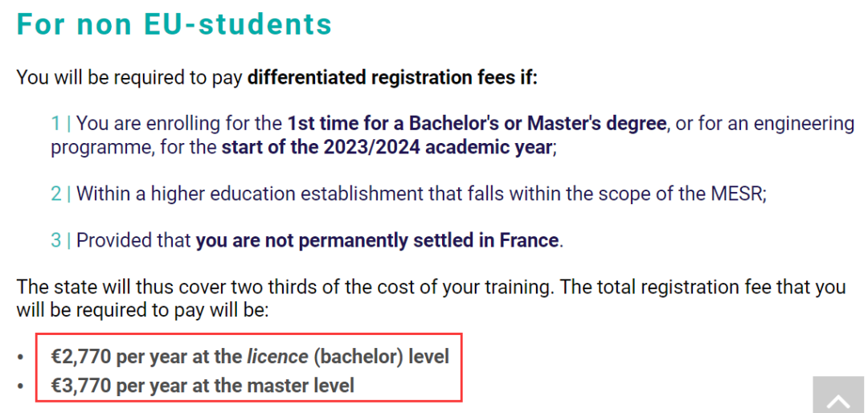Click 'start of the 2023/2024 academic year' bold text
The image size is (868, 413).
point(387,148)
